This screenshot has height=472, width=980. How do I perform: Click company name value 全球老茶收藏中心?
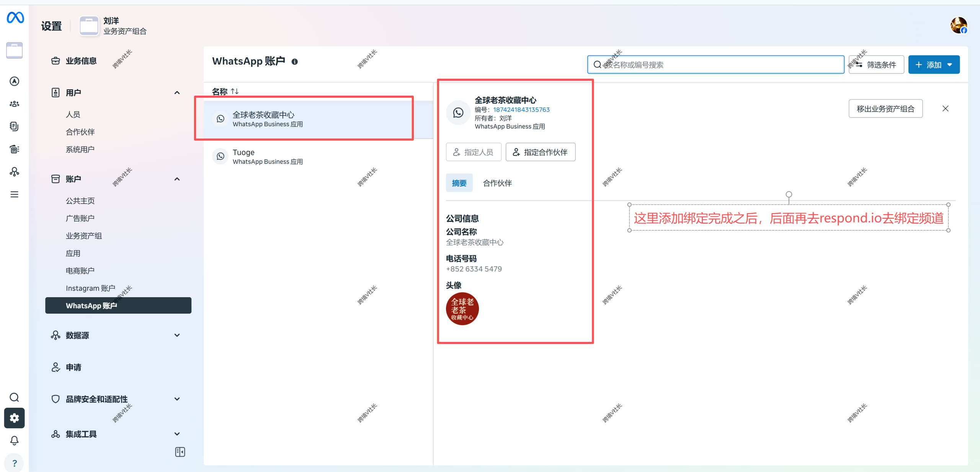coord(475,243)
